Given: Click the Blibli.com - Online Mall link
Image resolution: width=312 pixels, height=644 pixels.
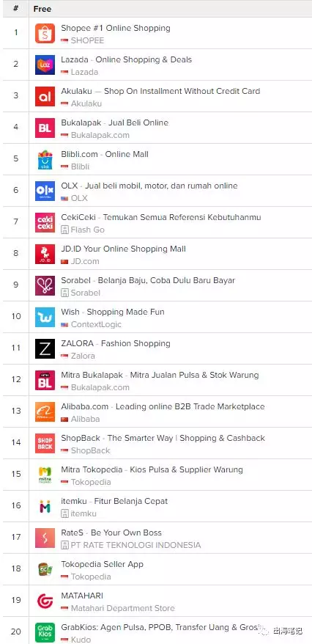Looking at the screenshot, I should (105, 154).
